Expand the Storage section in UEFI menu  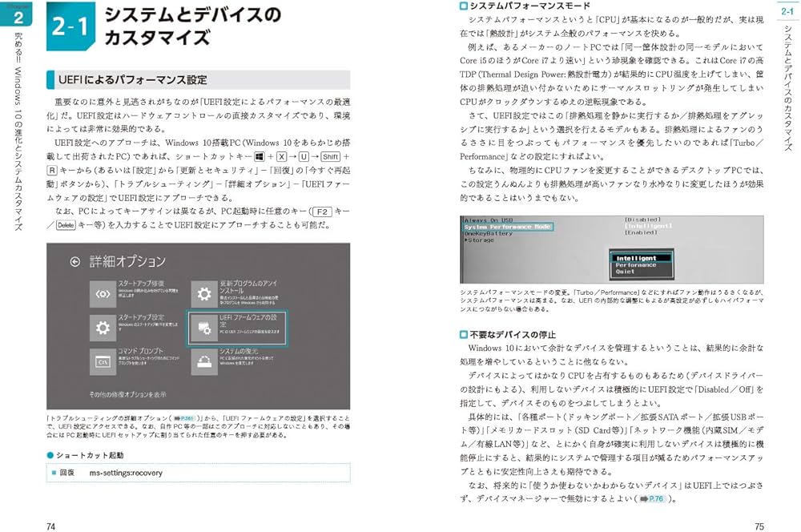coord(480,240)
